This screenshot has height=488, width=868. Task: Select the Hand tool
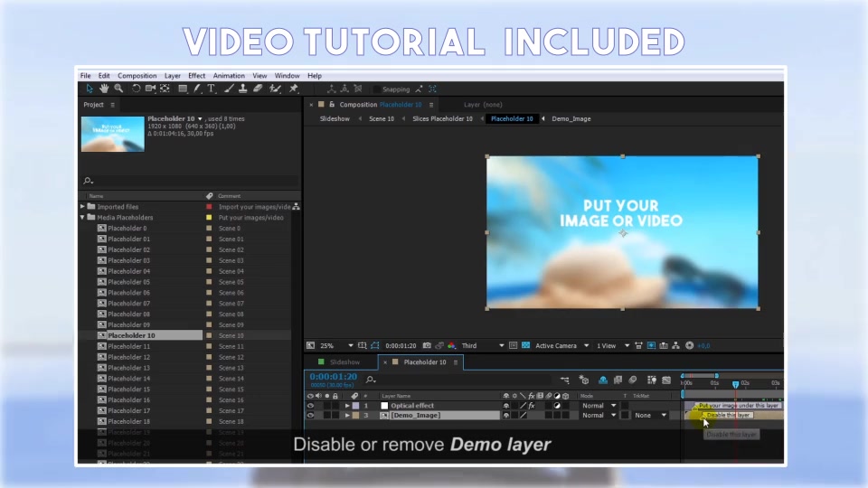click(x=103, y=89)
